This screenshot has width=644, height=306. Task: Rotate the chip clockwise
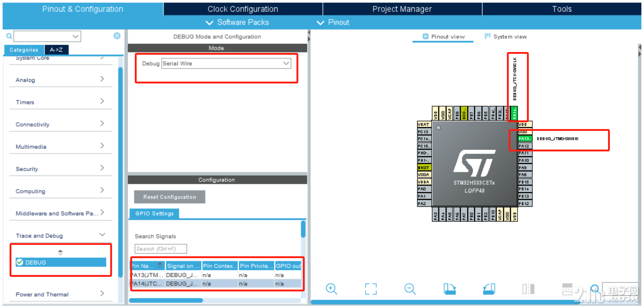450,289
